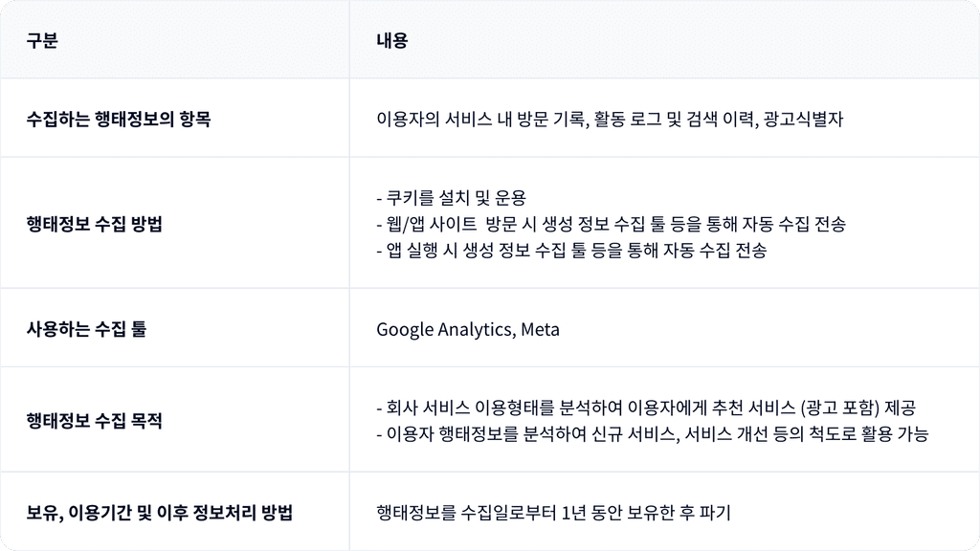This screenshot has width=980, height=551.
Task: Click the line about 앱 실행 시 생성 정보
Action: (571, 250)
